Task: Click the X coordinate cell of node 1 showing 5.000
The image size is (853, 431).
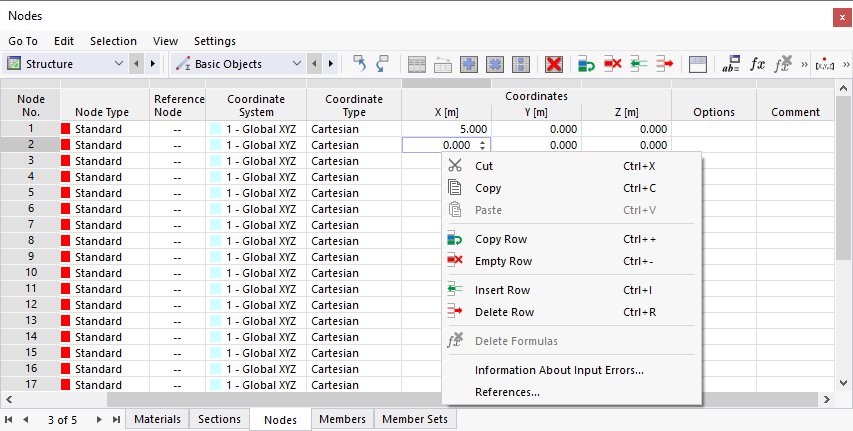Action: tap(447, 129)
